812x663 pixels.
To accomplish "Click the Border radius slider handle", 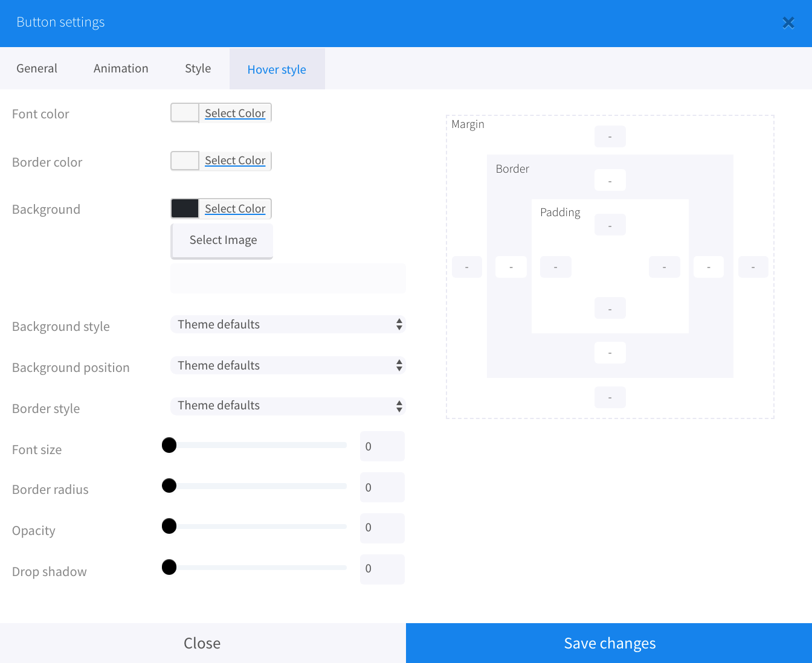I will 169,485.
